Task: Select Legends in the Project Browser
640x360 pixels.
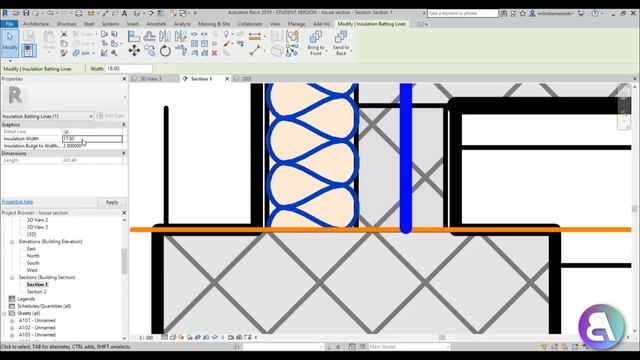Action: click(x=26, y=299)
